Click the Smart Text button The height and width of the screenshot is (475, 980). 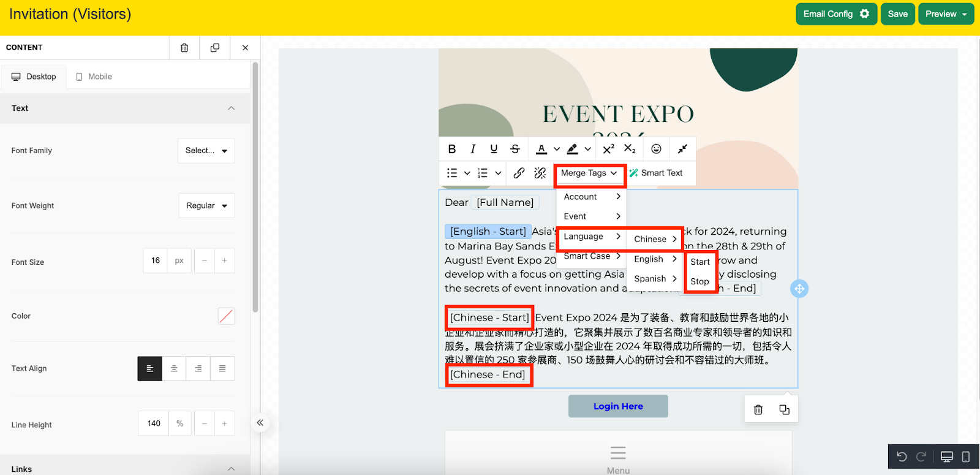(x=656, y=173)
